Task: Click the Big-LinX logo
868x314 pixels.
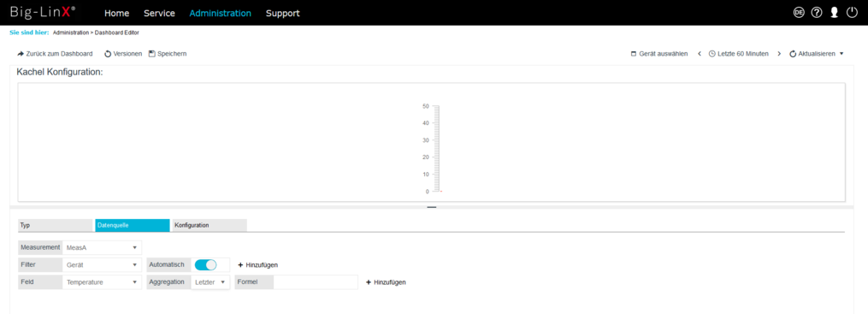Action: [x=43, y=13]
